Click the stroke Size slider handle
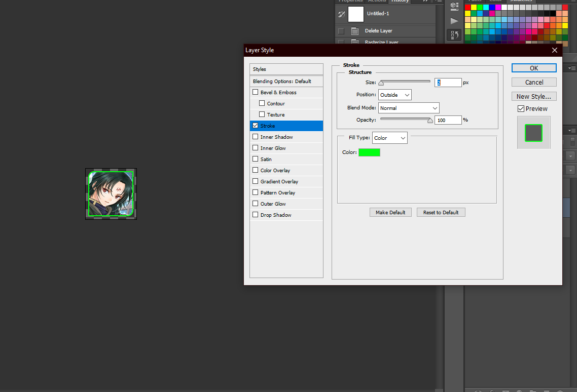The height and width of the screenshot is (392, 577). 381,83
